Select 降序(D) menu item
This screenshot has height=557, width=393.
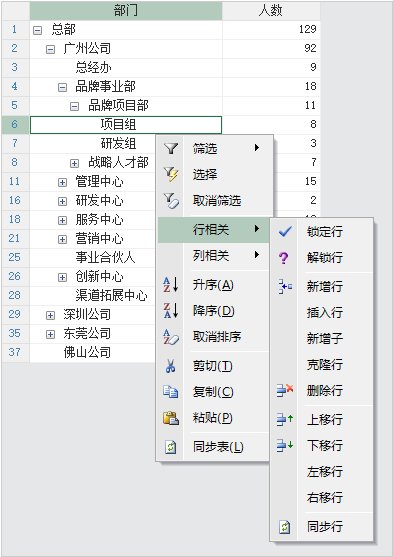tap(214, 311)
